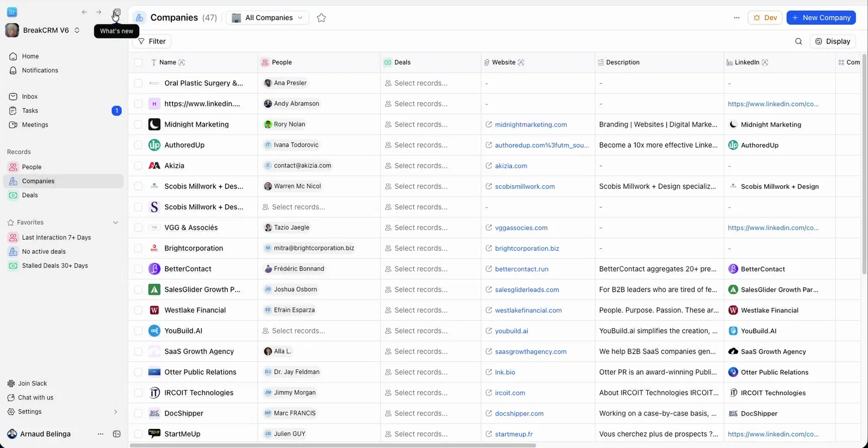Check the StartMeUp row checkbox
The width and height of the screenshot is (868, 448).
138,434
